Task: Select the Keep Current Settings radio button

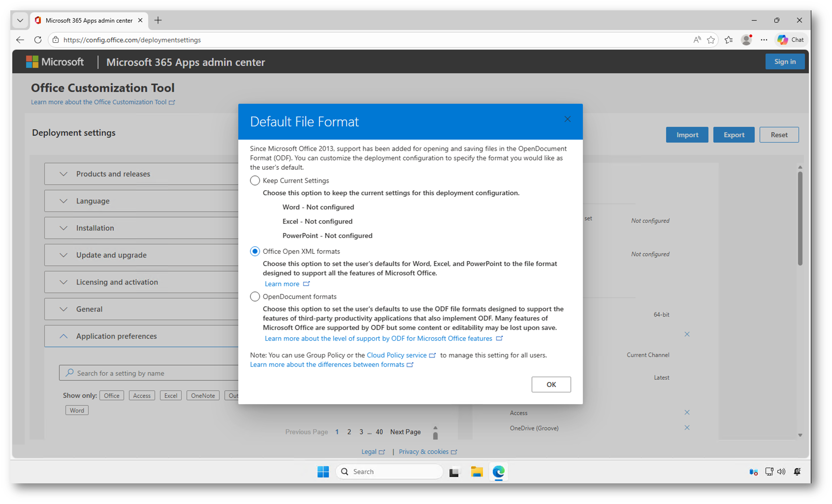Action: coord(255,180)
